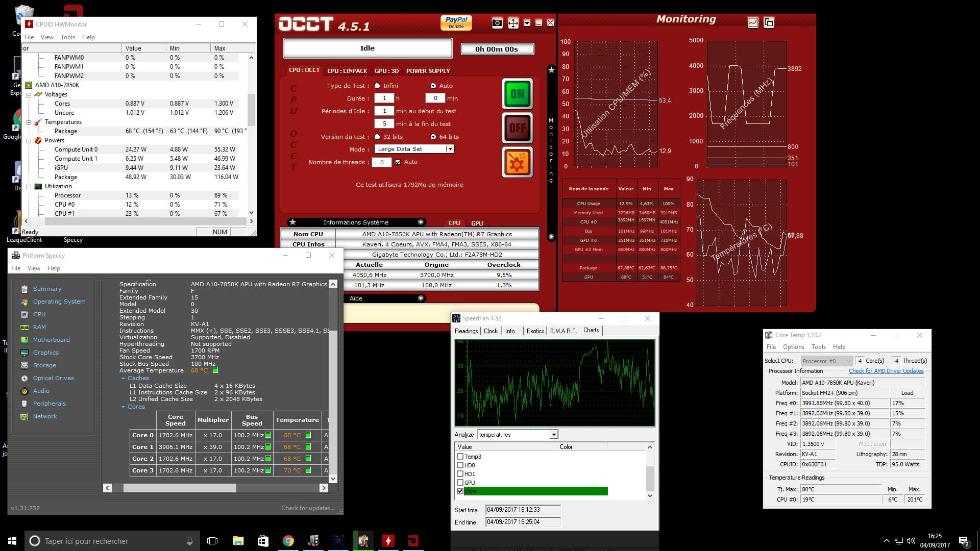
Task: Open the Large Data Set mode dropdown
Action: [450, 149]
